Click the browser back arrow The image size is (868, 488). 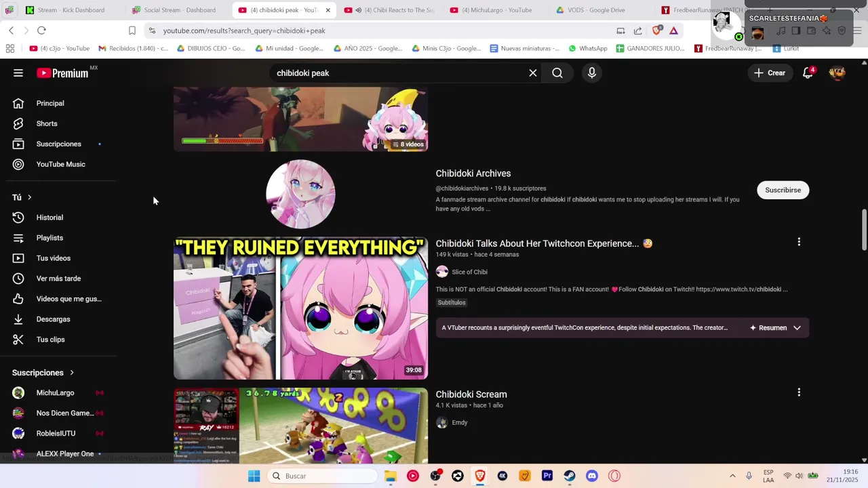tap(12, 30)
